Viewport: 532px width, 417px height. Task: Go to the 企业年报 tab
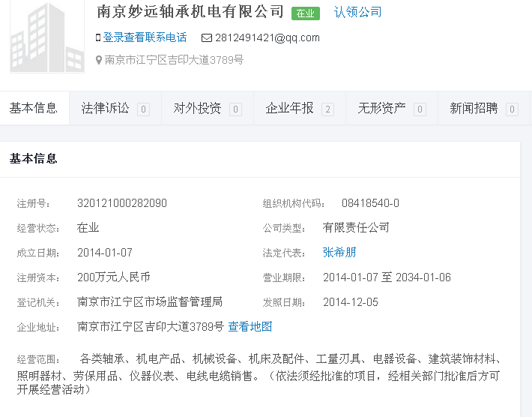[290, 108]
